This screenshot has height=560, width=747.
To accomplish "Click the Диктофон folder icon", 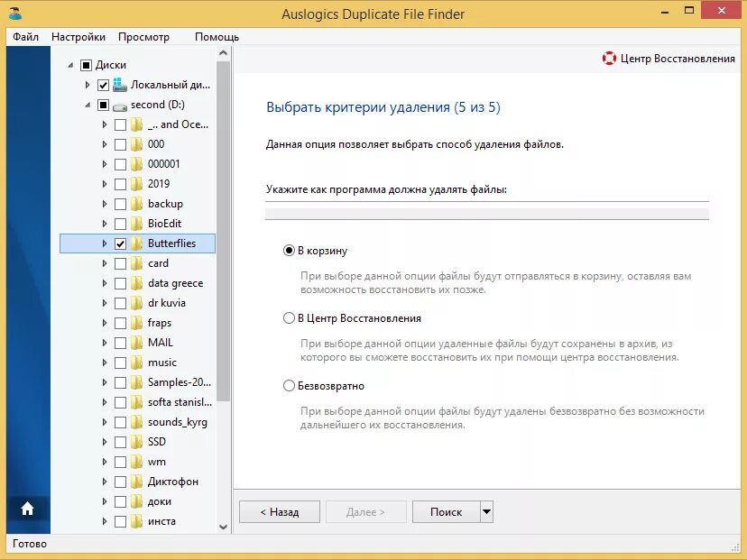I will pos(136,482).
